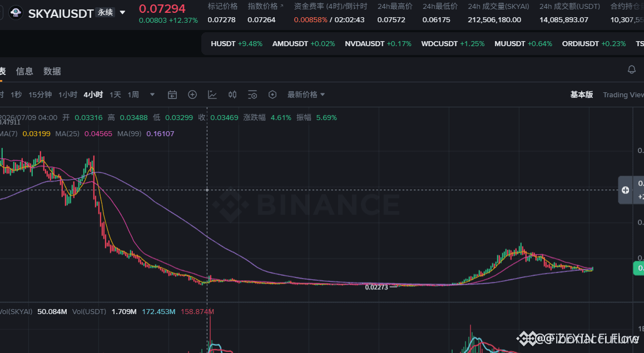Viewport: 644px width, 353px height.
Task: Click the MA(99) indicator value 0.16107
Action: coord(160,134)
